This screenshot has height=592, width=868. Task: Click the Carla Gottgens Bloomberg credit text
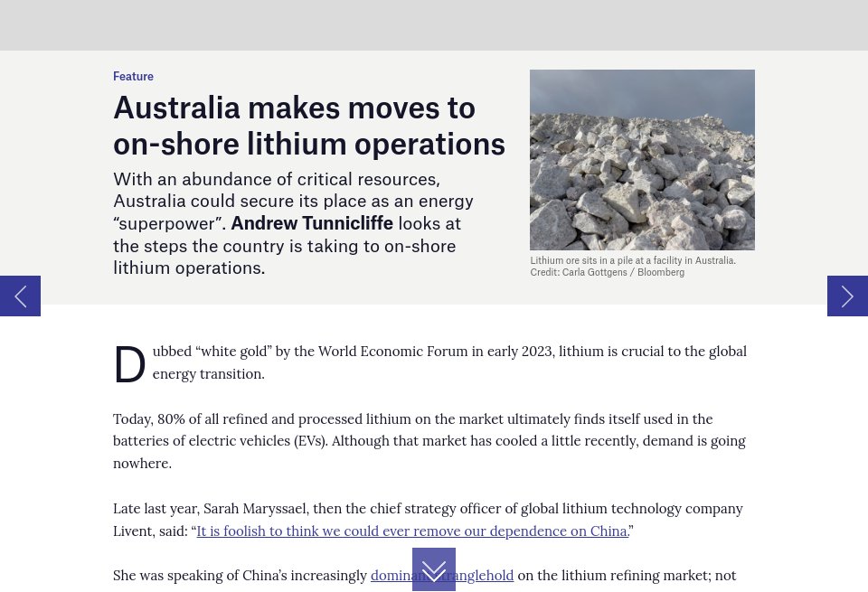pos(607,272)
